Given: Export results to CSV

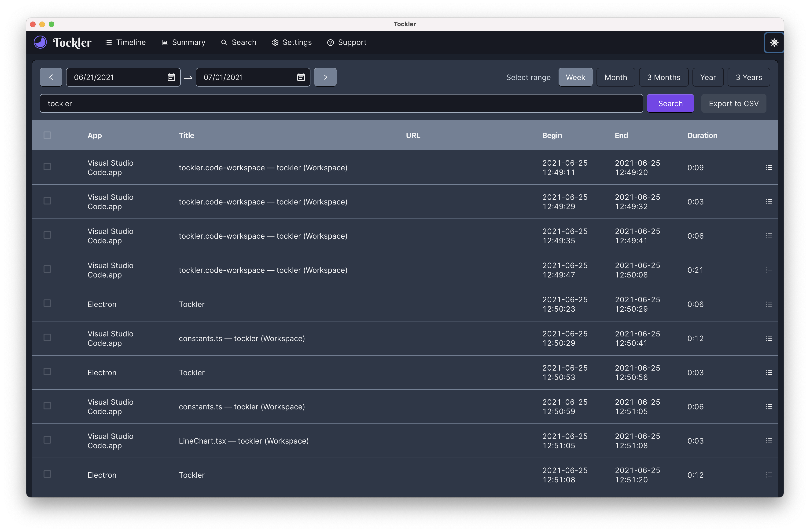Looking at the screenshot, I should [733, 103].
